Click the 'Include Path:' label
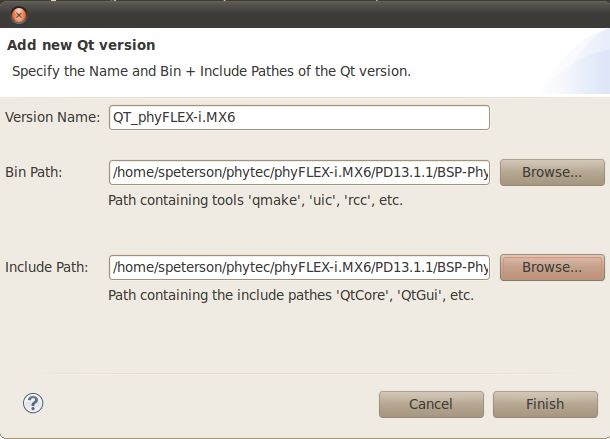This screenshot has width=610, height=439. (46, 267)
